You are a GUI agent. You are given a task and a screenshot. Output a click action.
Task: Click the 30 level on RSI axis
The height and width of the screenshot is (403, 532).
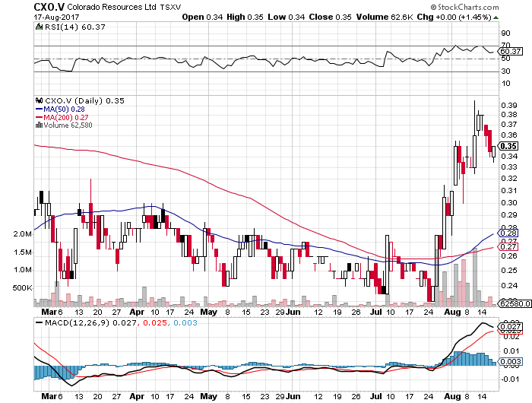click(505, 71)
